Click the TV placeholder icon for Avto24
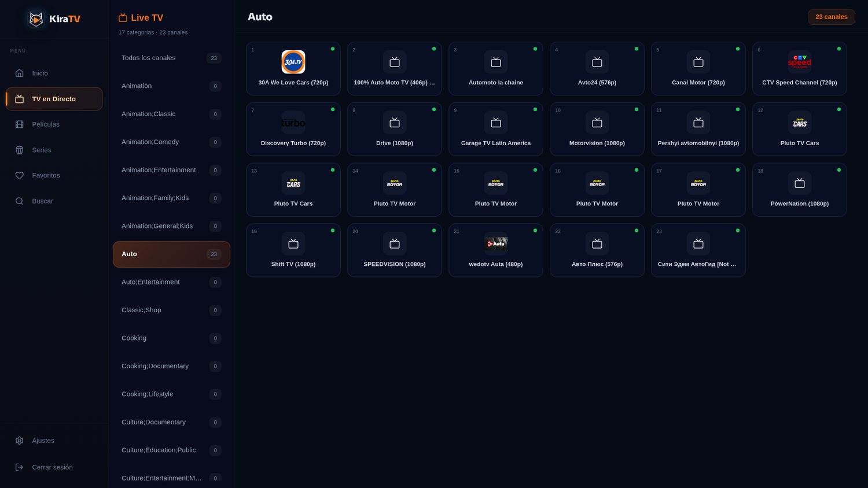Image resolution: width=868 pixels, height=488 pixels. coord(597,62)
